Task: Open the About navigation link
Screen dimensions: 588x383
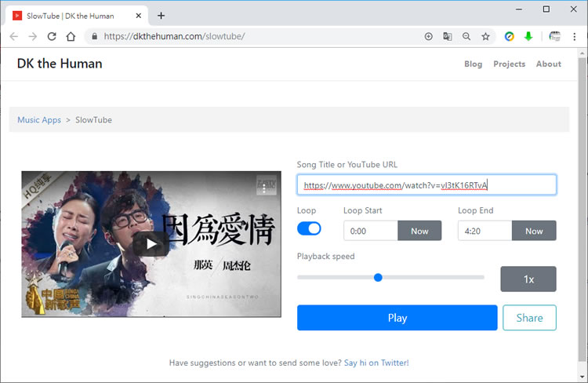Action: (548, 64)
